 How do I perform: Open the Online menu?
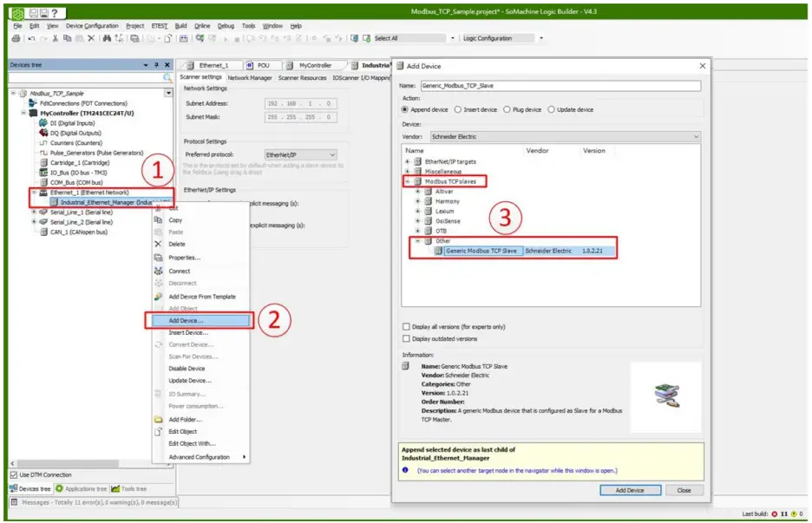[202, 26]
